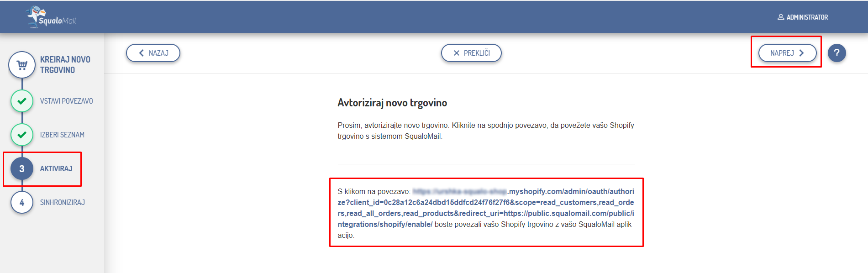The height and width of the screenshot is (273, 868).
Task: Click the shopping cart icon in sidebar
Action: (x=22, y=65)
